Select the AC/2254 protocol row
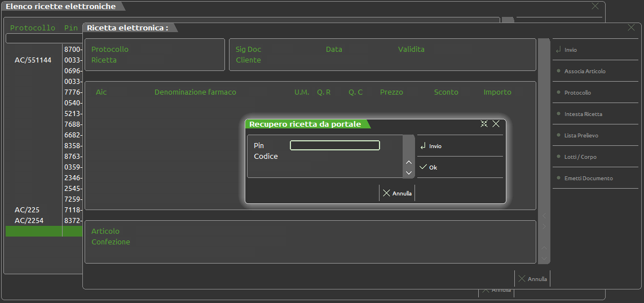 click(x=29, y=221)
